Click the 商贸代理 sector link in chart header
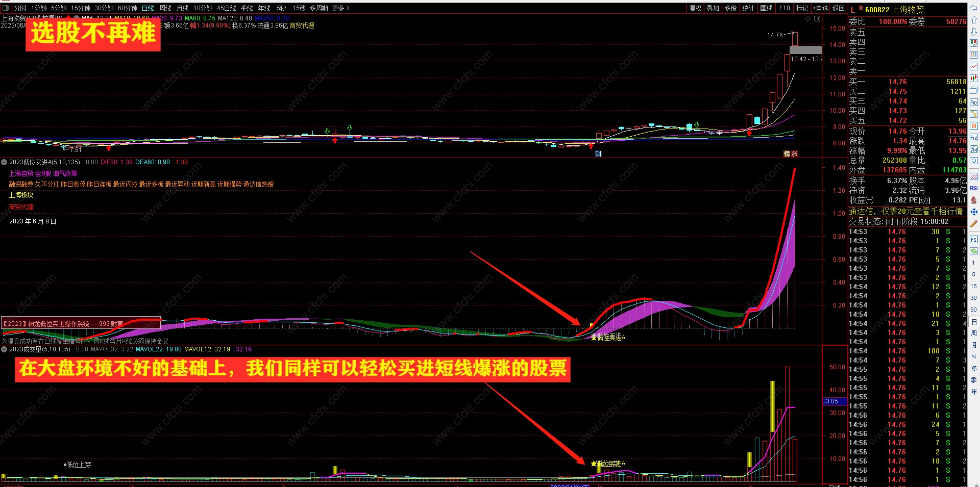This screenshot has width=980, height=487. click(302, 25)
